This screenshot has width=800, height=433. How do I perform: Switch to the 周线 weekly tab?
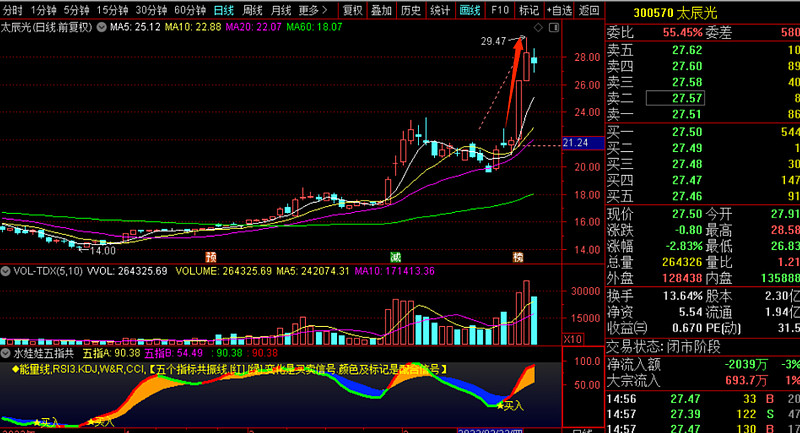tap(252, 10)
